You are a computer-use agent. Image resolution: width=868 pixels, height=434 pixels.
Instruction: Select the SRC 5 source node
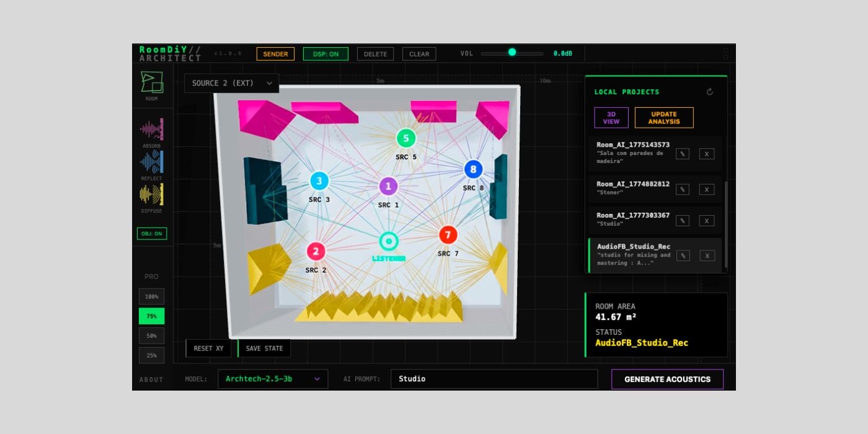(405, 138)
